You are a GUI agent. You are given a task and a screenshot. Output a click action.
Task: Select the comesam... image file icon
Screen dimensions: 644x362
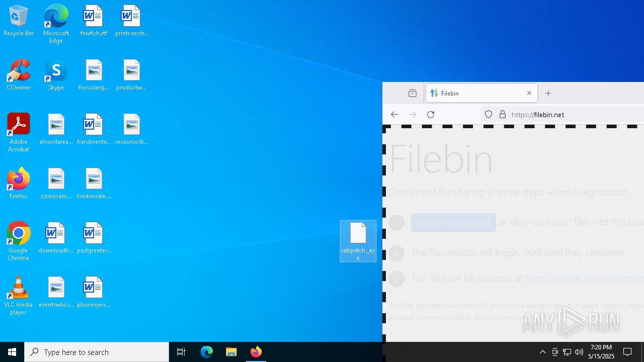[56, 184]
